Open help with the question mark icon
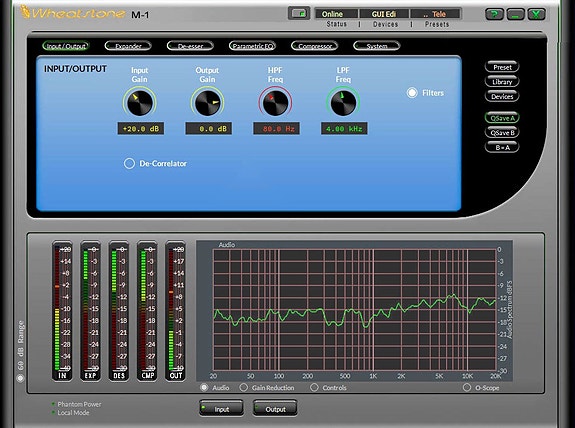 pyautogui.click(x=494, y=14)
